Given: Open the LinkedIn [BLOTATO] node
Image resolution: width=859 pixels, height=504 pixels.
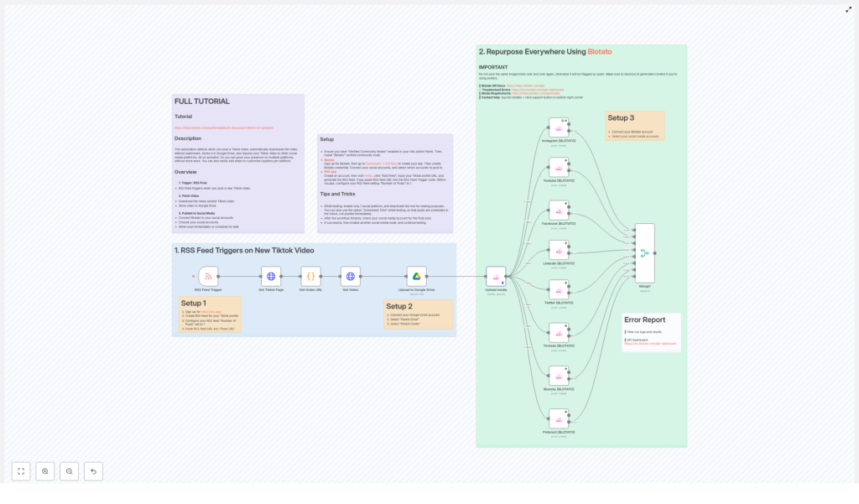Looking at the screenshot, I should (560, 250).
